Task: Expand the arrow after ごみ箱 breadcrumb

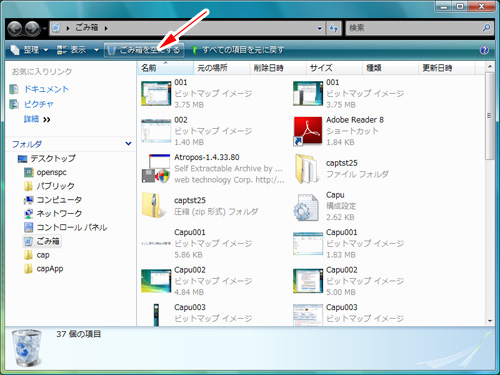Action: pos(106,28)
